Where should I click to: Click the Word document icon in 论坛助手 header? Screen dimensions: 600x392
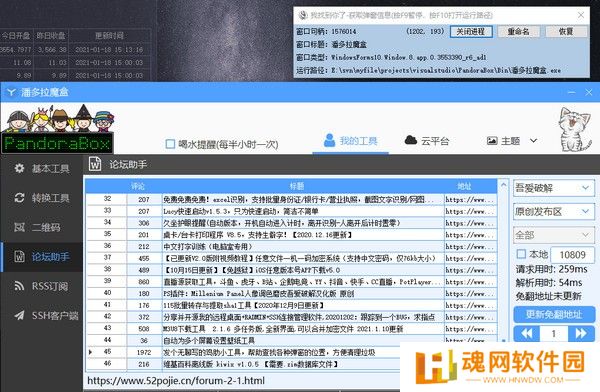[95, 164]
